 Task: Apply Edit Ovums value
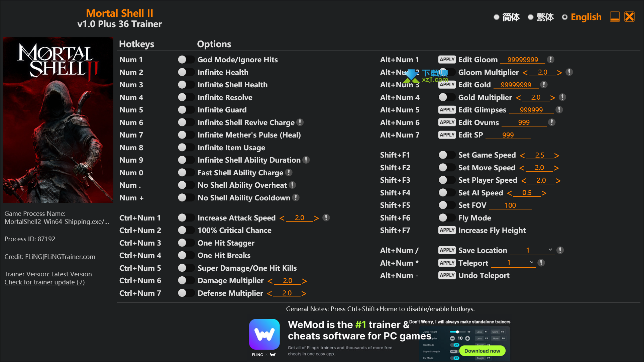(x=447, y=122)
